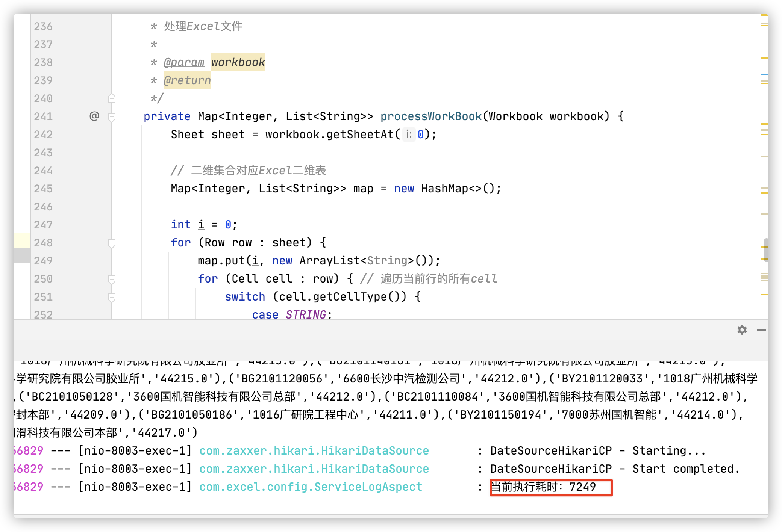Hide the console panel with dash icon
The height and width of the screenshot is (532, 782).
[x=761, y=330]
